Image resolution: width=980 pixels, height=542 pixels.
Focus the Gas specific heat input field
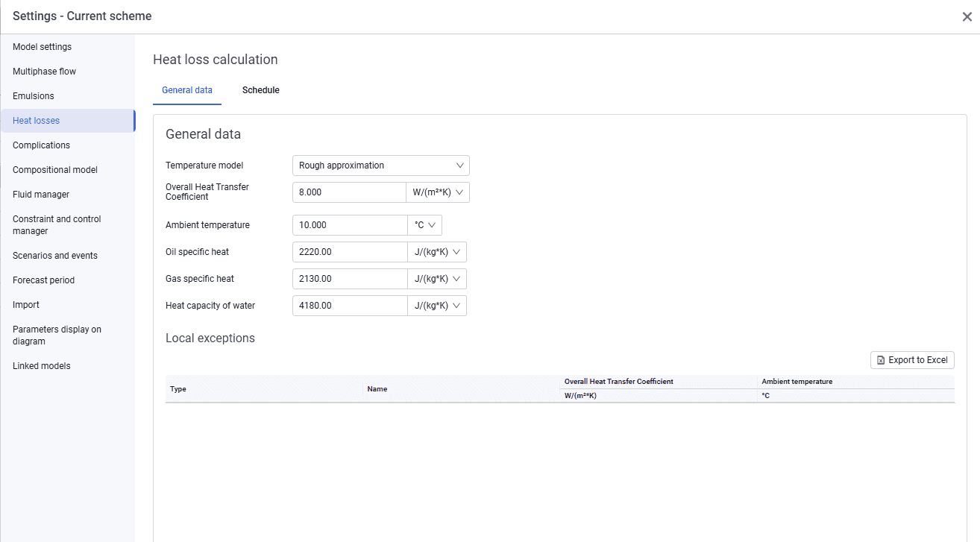349,279
